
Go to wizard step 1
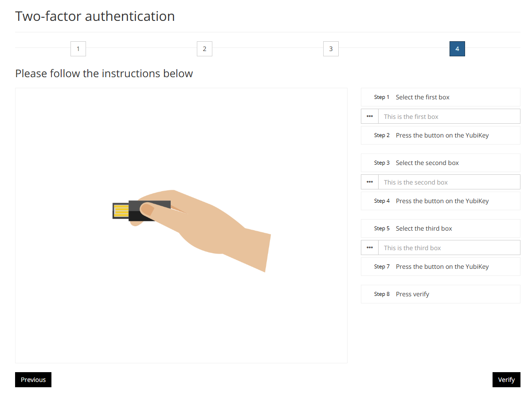coord(78,49)
